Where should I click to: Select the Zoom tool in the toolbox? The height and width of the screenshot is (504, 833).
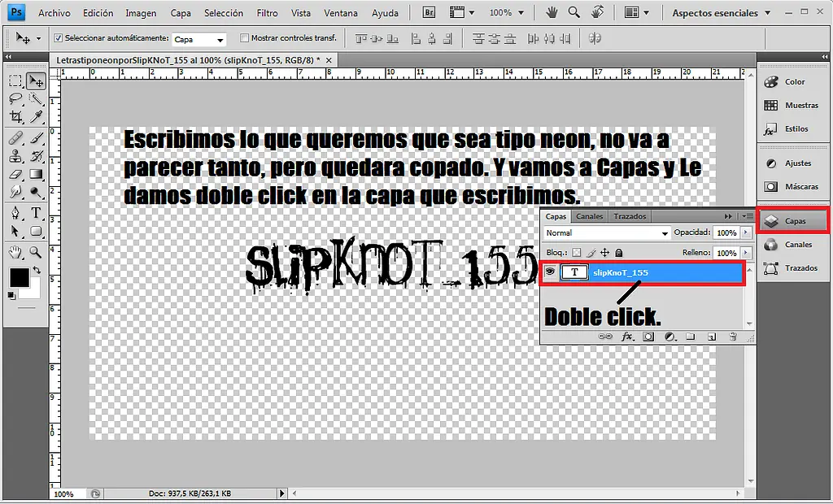[36, 252]
